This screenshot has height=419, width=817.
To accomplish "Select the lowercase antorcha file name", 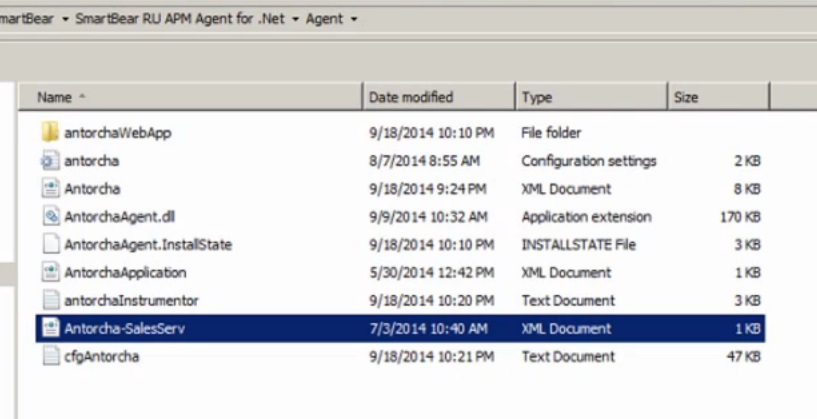I will 92,161.
